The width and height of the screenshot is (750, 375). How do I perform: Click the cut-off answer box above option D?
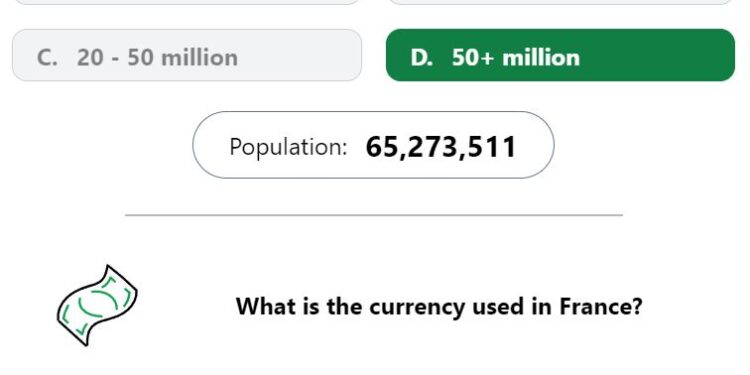click(x=560, y=2)
